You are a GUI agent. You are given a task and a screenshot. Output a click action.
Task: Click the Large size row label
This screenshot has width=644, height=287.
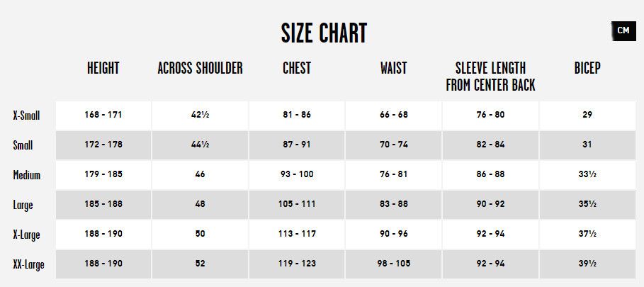pos(23,205)
